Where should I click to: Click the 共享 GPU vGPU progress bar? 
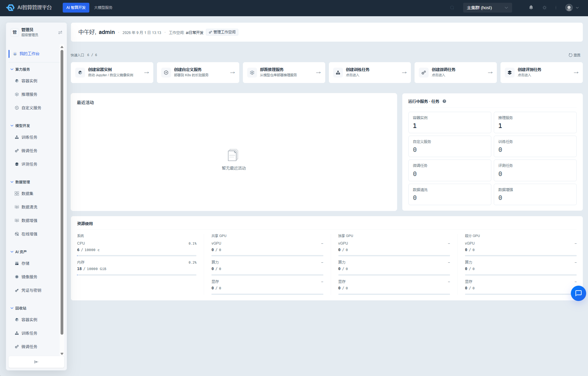coord(267,256)
